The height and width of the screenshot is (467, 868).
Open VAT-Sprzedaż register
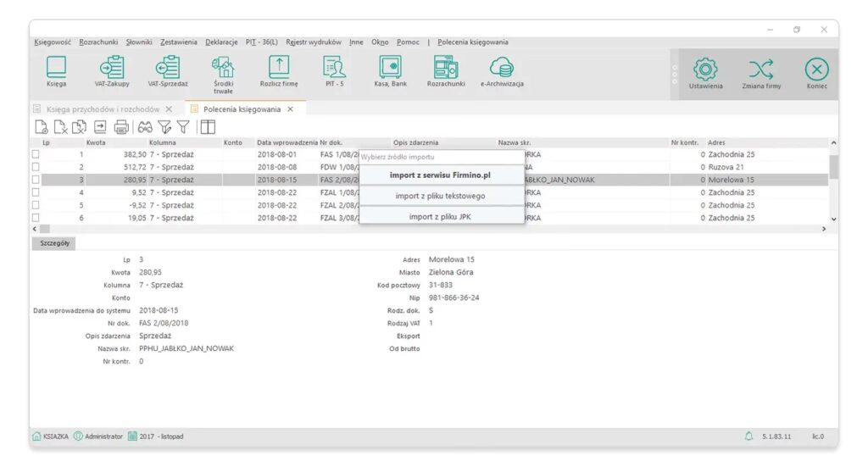click(168, 68)
